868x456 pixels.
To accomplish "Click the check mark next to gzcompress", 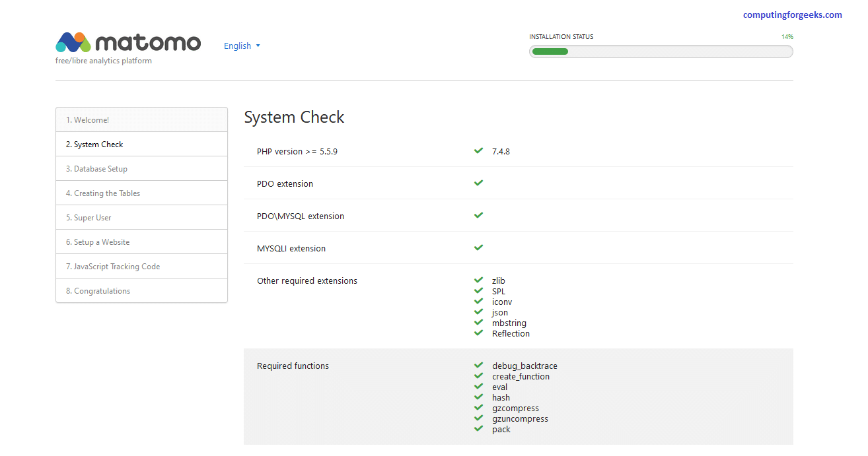I will point(479,407).
